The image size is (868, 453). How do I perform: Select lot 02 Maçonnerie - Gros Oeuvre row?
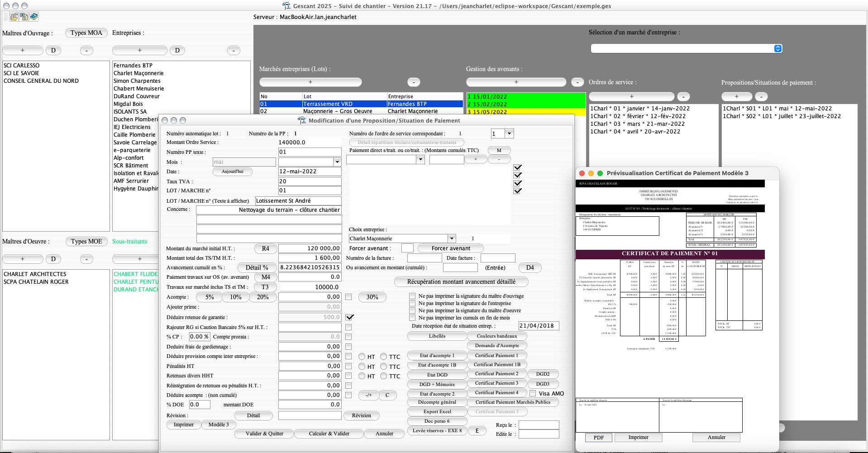(x=361, y=111)
